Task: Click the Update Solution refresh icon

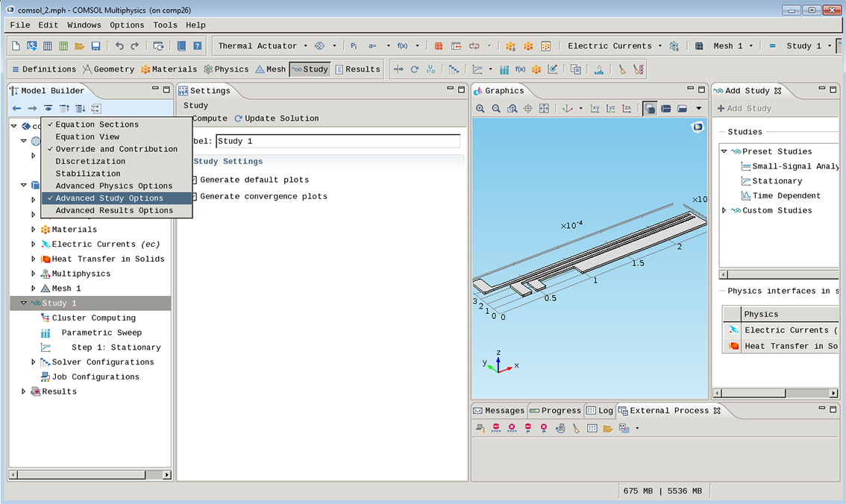Action: pyautogui.click(x=238, y=119)
